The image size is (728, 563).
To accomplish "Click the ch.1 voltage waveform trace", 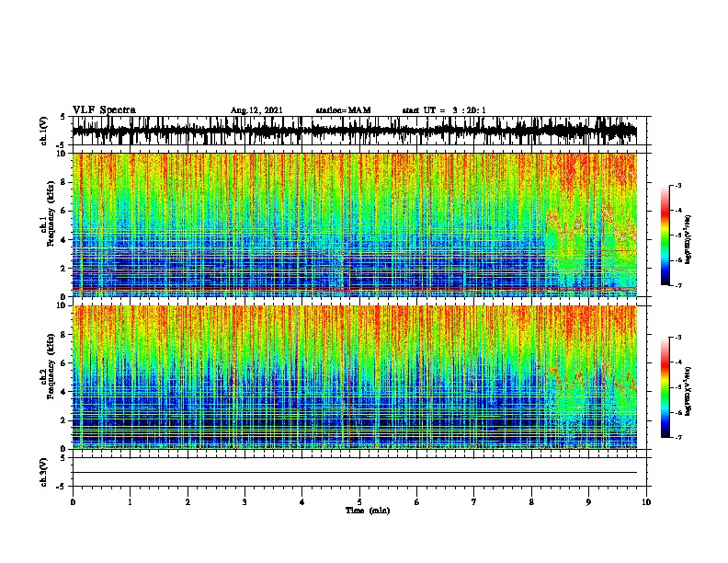I will pos(354,131).
